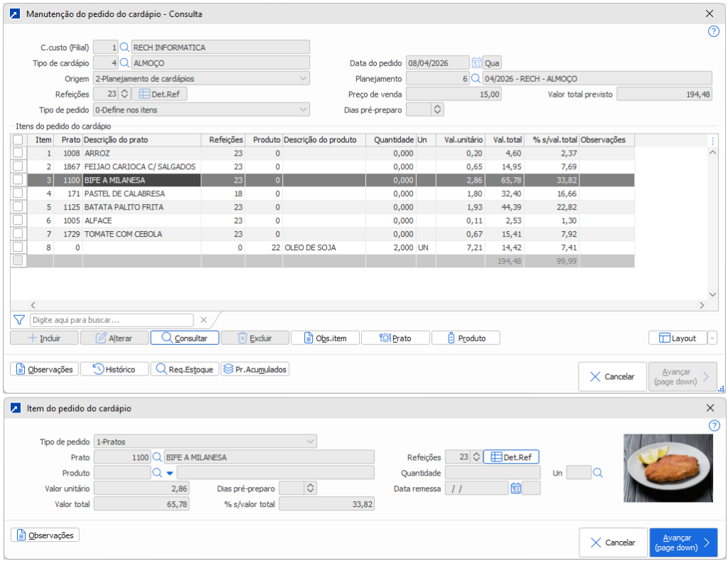The height and width of the screenshot is (561, 728).
Task: Click the help icon in the Manutenção window
Action: pyautogui.click(x=713, y=31)
